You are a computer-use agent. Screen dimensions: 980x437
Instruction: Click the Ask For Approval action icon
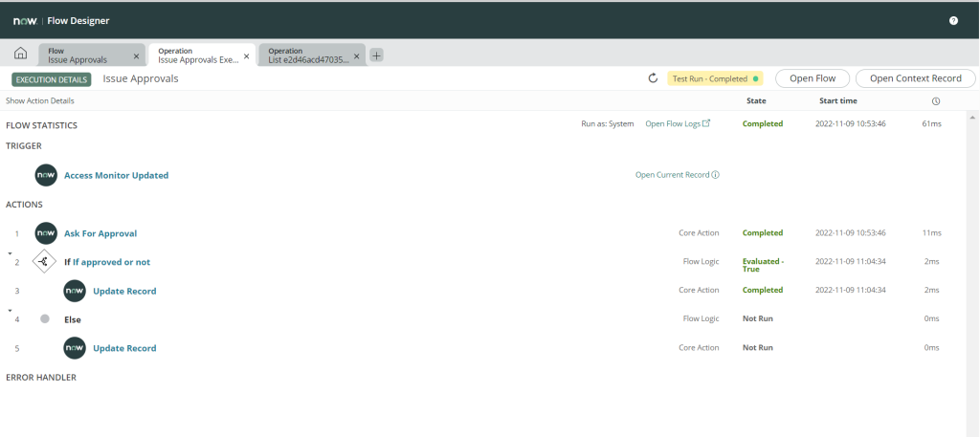coord(46,233)
